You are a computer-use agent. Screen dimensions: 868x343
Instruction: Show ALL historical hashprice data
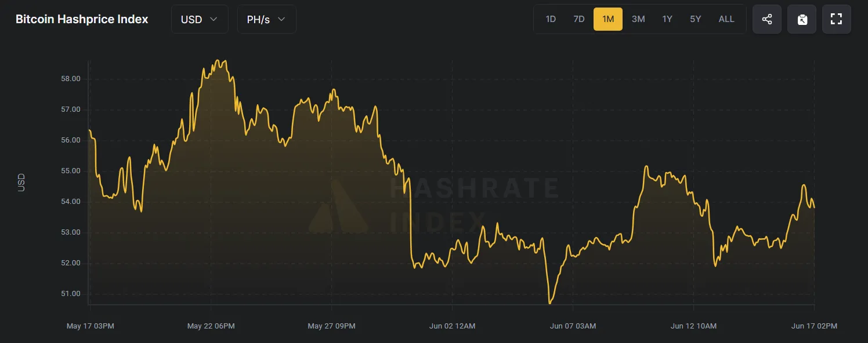726,19
